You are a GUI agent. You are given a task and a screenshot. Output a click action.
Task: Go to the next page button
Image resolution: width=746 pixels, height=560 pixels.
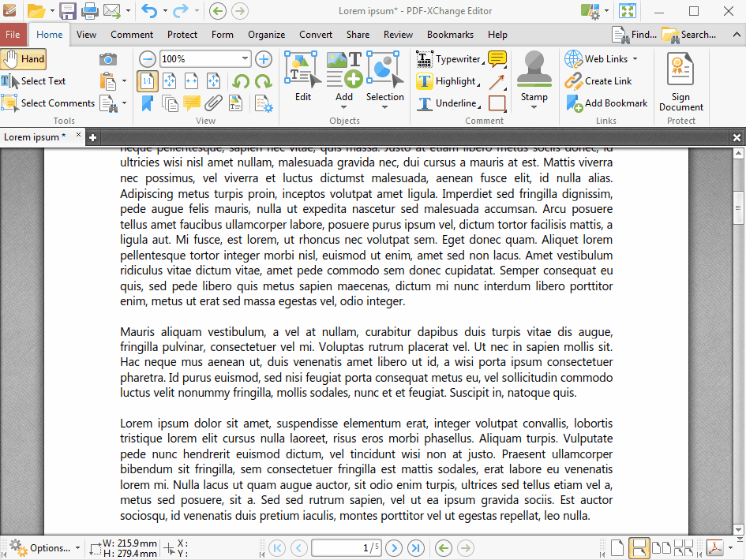(393, 548)
